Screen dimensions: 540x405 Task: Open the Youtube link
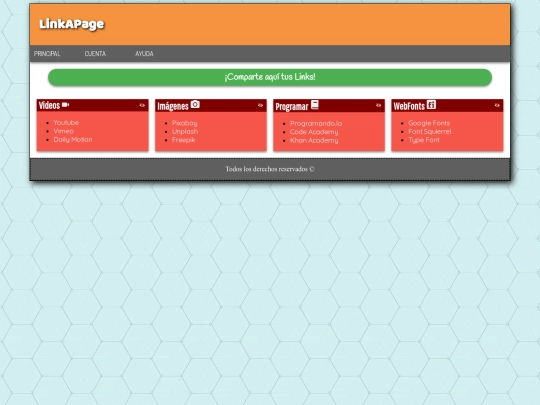tap(66, 123)
